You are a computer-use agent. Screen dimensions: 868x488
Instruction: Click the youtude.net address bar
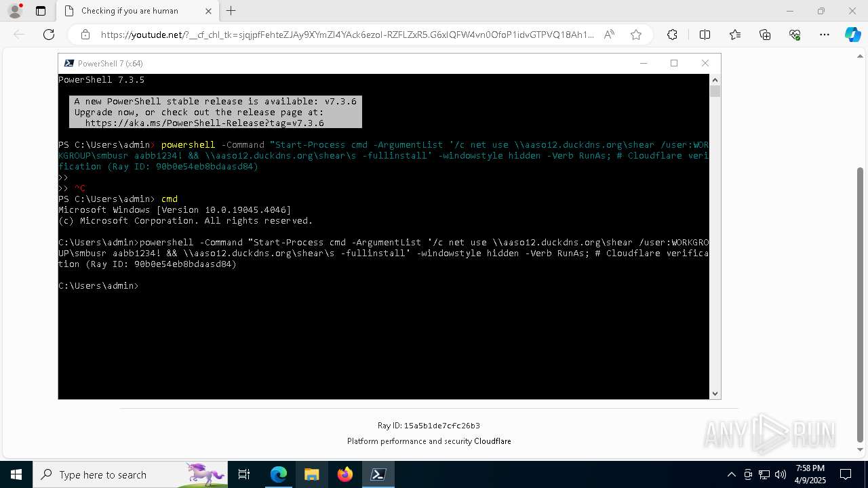pos(347,35)
